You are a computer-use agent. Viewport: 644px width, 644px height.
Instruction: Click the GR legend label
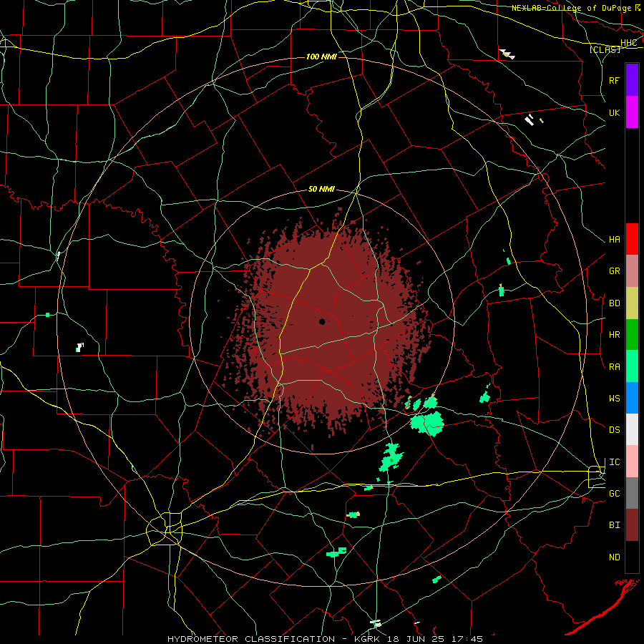pos(614,271)
